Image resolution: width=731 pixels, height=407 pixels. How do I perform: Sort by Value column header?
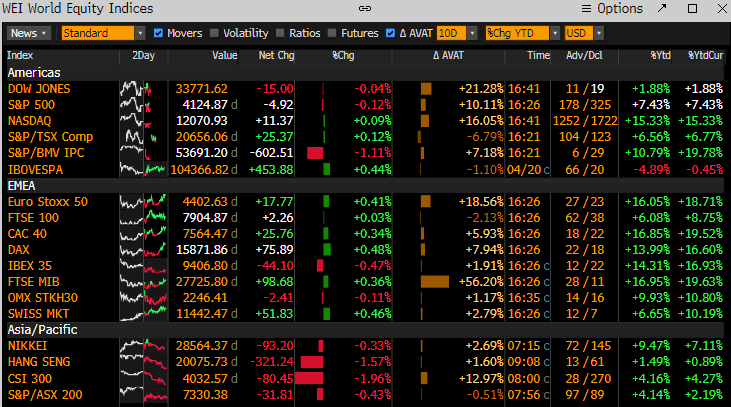pos(225,55)
